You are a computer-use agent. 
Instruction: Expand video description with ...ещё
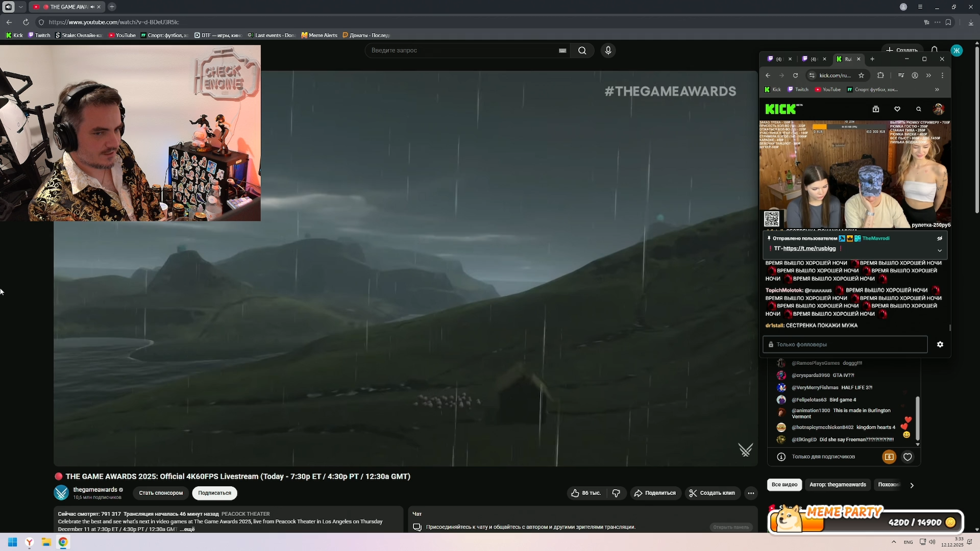187,529
